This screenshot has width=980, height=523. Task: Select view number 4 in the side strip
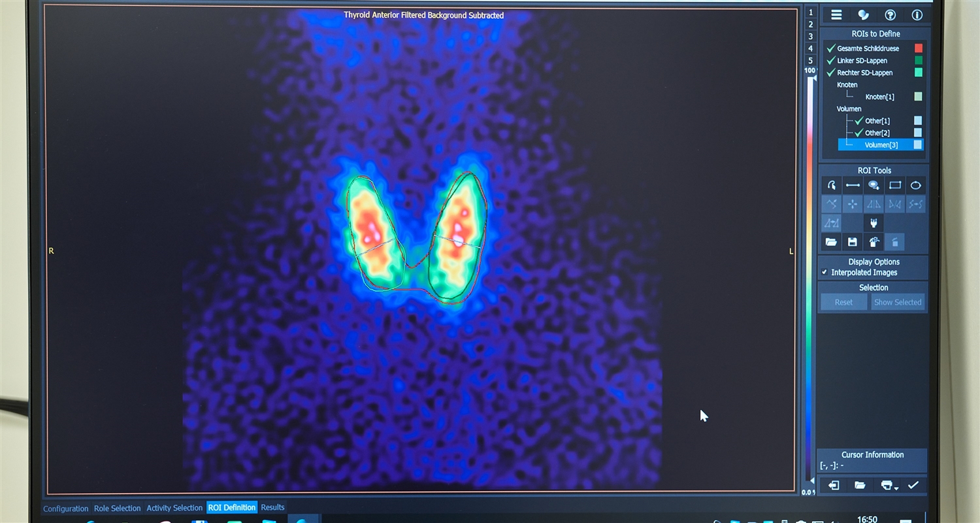click(x=810, y=49)
